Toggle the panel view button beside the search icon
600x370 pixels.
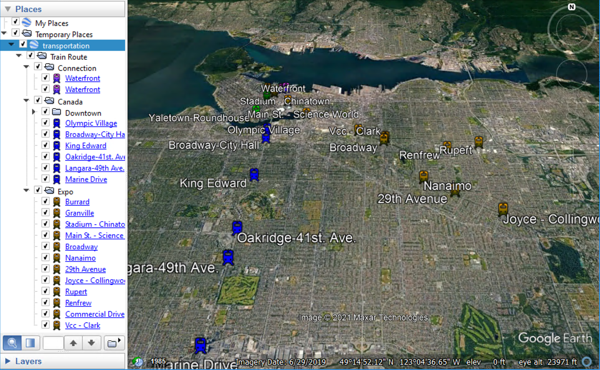point(30,343)
